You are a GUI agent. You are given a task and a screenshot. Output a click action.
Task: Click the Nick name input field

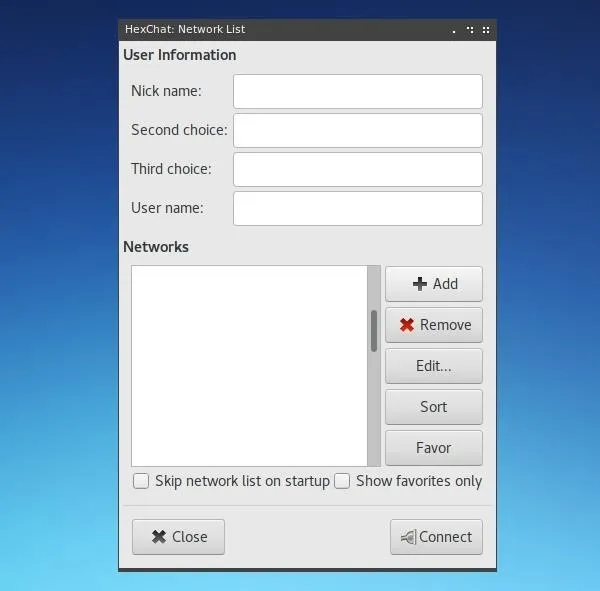[357, 91]
